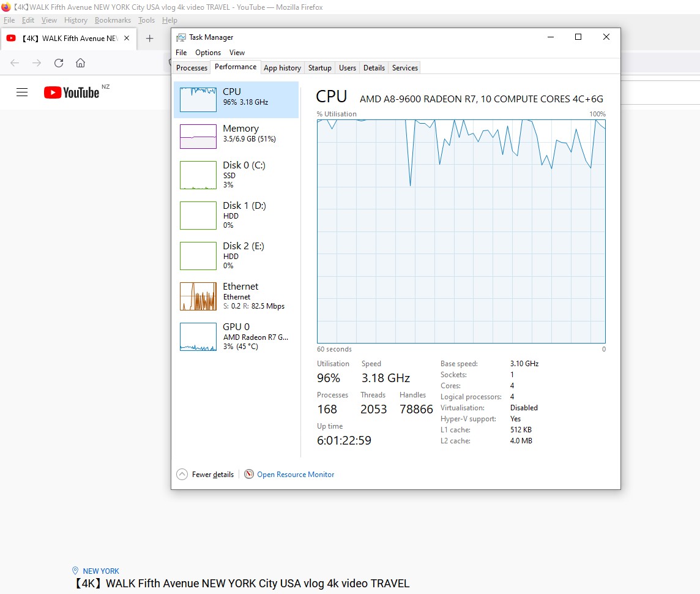The width and height of the screenshot is (700, 594).
Task: Open Task Manager View menu
Action: [x=237, y=53]
